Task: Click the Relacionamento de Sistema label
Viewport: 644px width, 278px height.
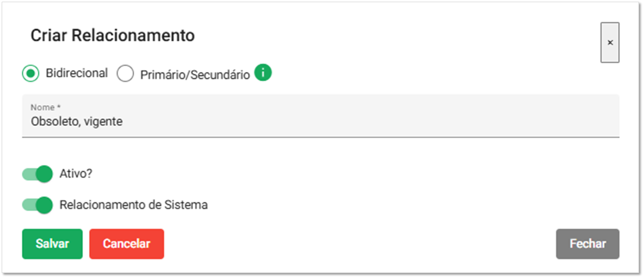Action: click(x=133, y=205)
